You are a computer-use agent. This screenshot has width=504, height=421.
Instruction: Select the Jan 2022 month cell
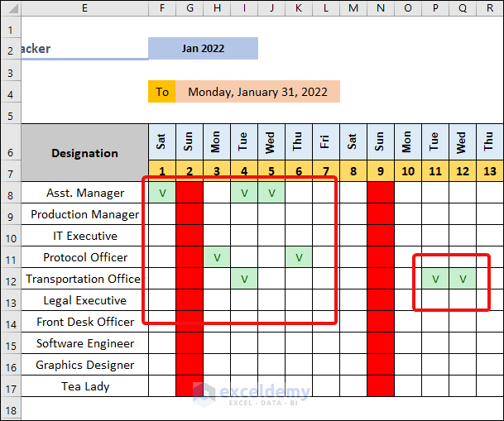(203, 49)
